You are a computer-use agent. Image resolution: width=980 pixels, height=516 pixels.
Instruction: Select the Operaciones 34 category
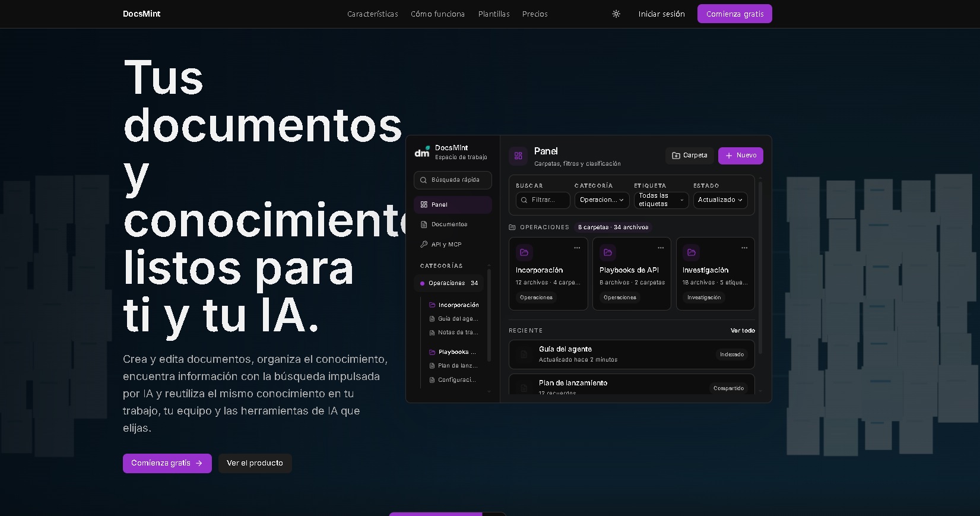pos(449,283)
